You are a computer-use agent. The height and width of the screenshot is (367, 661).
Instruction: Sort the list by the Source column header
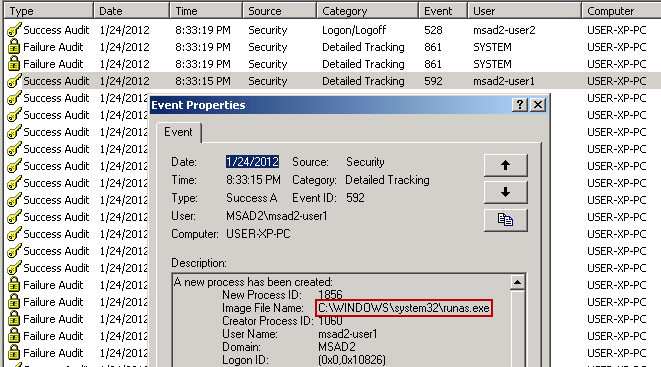280,11
